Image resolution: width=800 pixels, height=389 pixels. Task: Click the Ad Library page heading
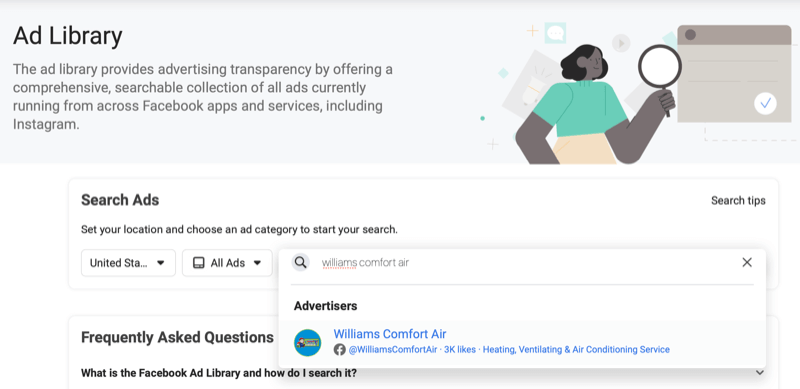67,36
